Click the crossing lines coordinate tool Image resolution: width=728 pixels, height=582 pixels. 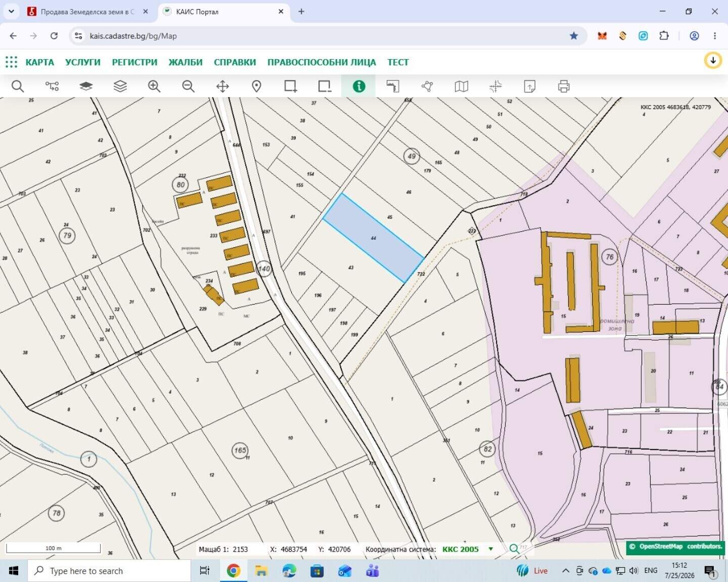coord(495,86)
